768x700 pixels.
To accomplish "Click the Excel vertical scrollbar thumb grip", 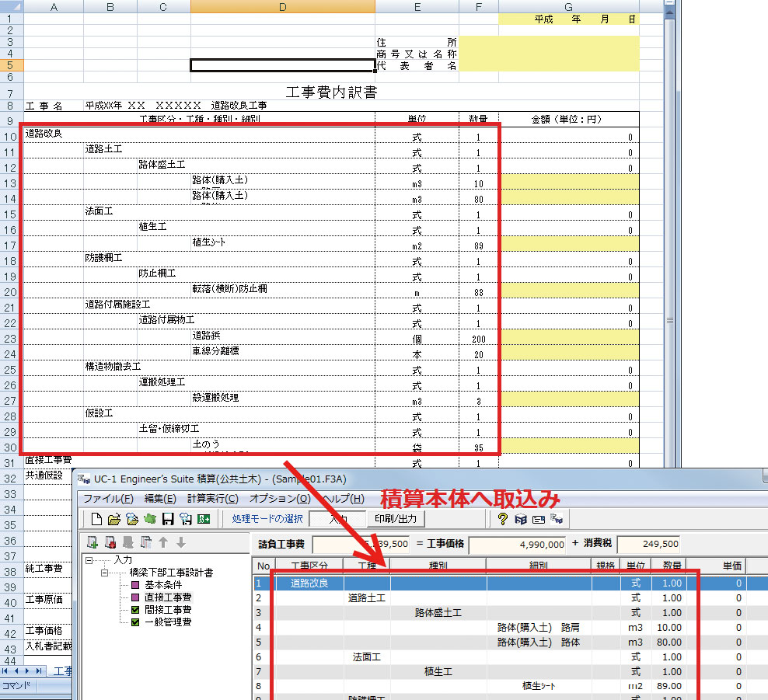I will (x=669, y=321).
